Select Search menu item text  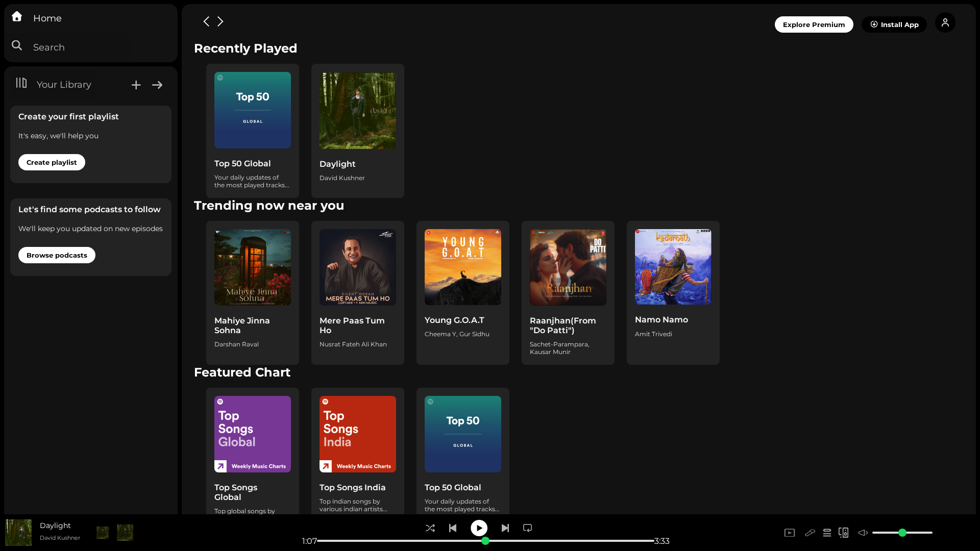point(49,47)
